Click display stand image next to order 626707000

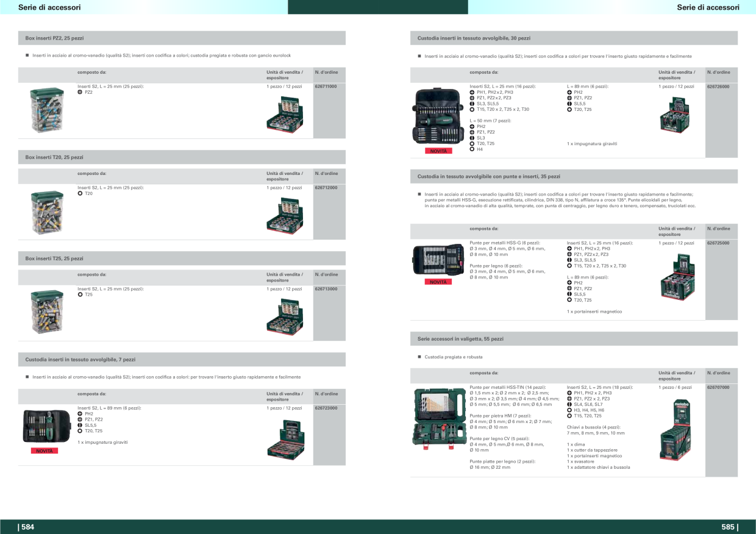point(677,429)
